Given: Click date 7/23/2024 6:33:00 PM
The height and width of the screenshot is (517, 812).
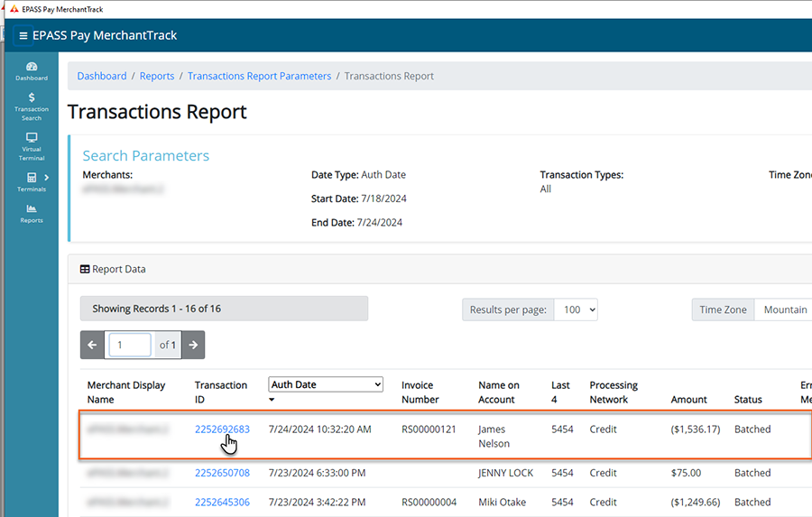Looking at the screenshot, I should [317, 473].
